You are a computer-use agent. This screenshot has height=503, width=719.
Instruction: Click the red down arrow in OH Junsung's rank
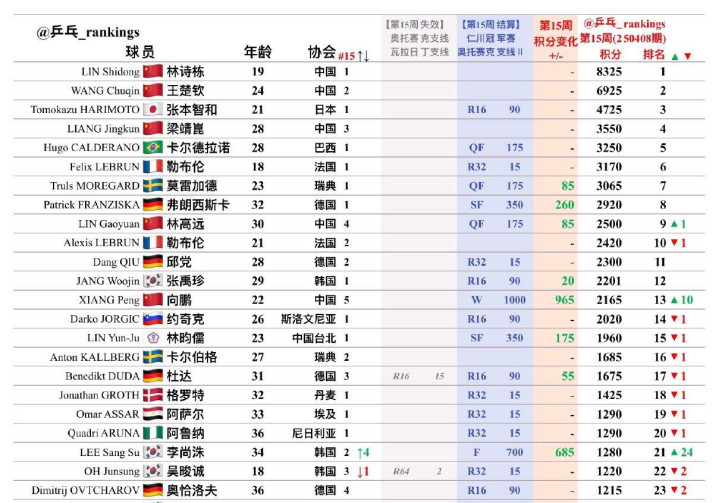coord(674,471)
